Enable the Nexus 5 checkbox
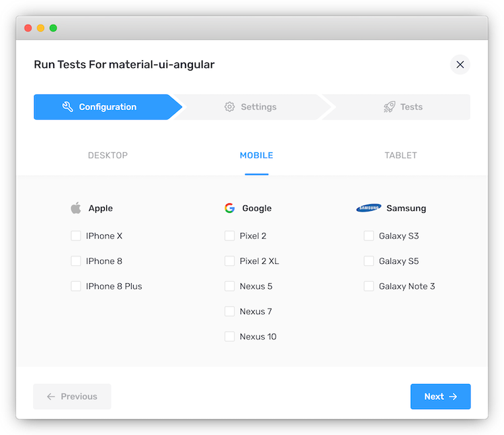Screen dimensions: 504x435 coord(230,286)
